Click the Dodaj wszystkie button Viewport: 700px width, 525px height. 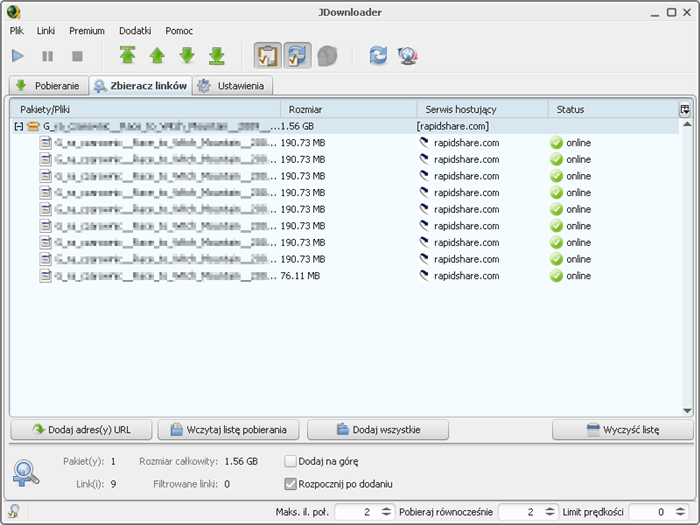point(378,429)
